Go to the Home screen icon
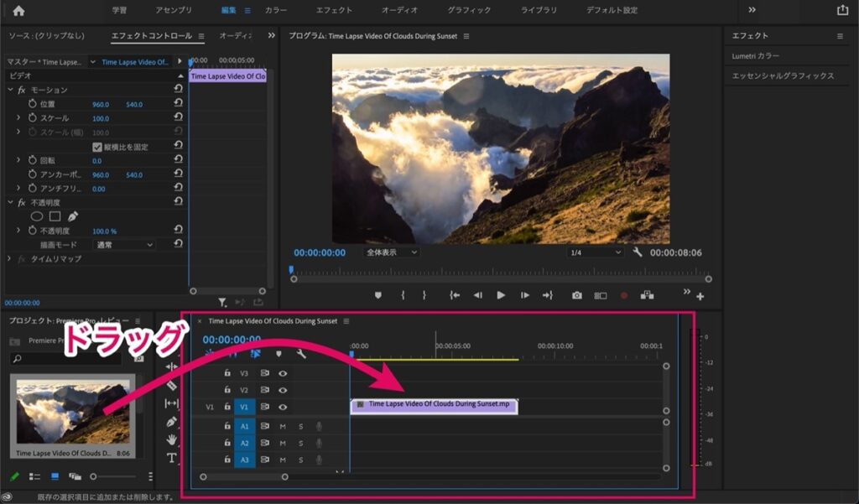The image size is (859, 504). [18, 10]
